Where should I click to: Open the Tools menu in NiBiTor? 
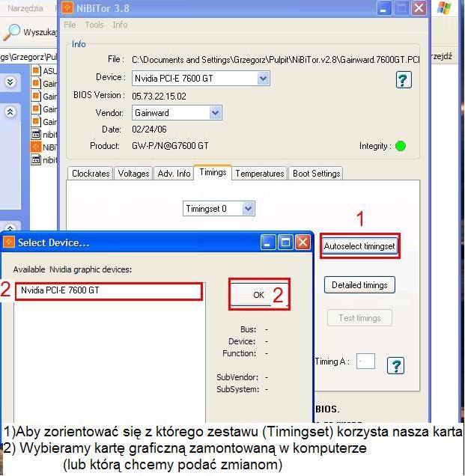[x=94, y=25]
